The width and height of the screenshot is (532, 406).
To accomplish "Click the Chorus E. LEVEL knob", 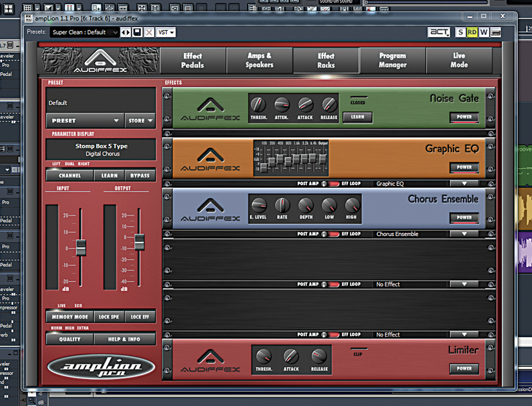I will pyautogui.click(x=259, y=205).
